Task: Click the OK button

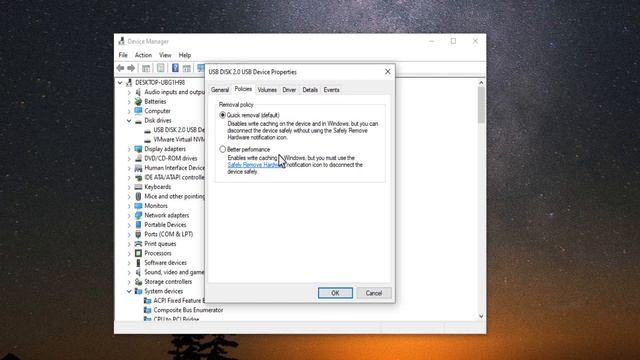Action: pyautogui.click(x=335, y=293)
